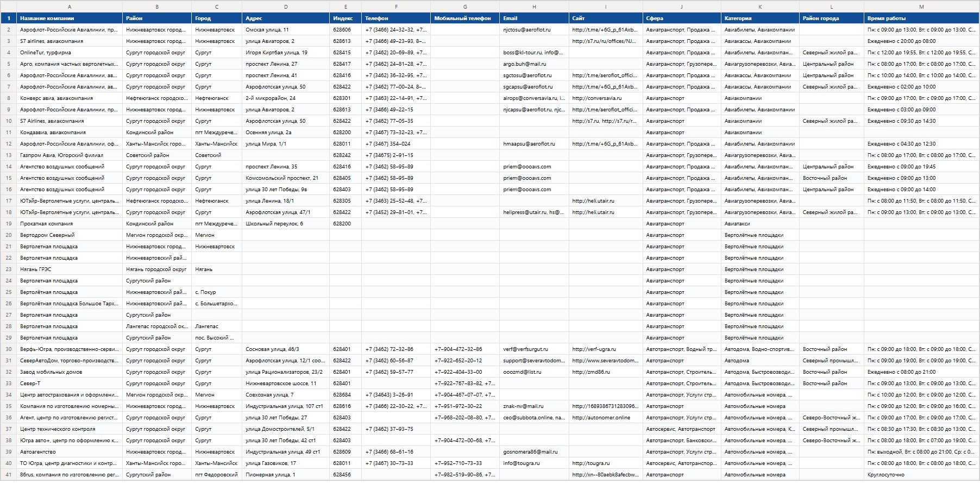Select the cell 'Кондавиа, авиакомпания'

(x=70, y=132)
